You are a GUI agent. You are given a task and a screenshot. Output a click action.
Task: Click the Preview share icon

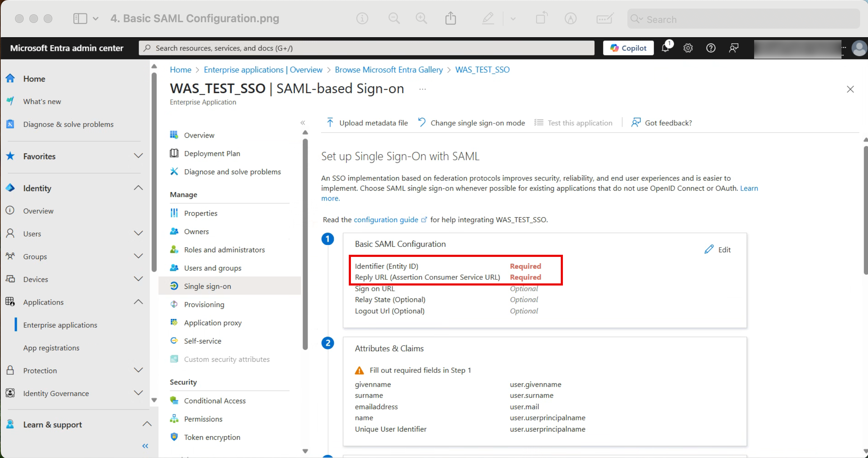coord(451,18)
